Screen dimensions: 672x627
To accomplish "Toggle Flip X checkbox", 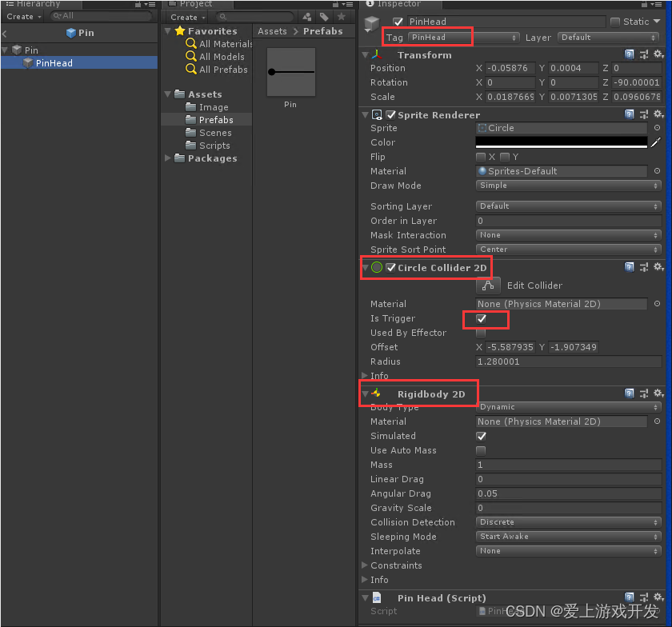I will 481,157.
